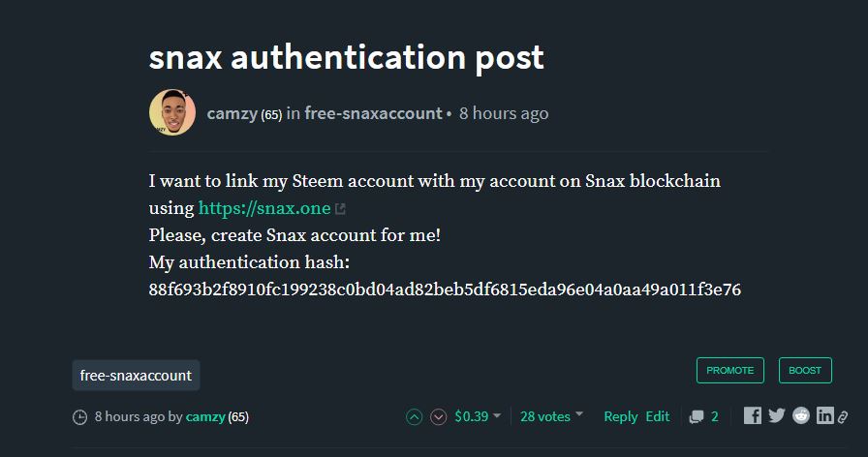This screenshot has height=457, width=868.
Task: Upvote the snax authentication post
Action: click(x=415, y=416)
